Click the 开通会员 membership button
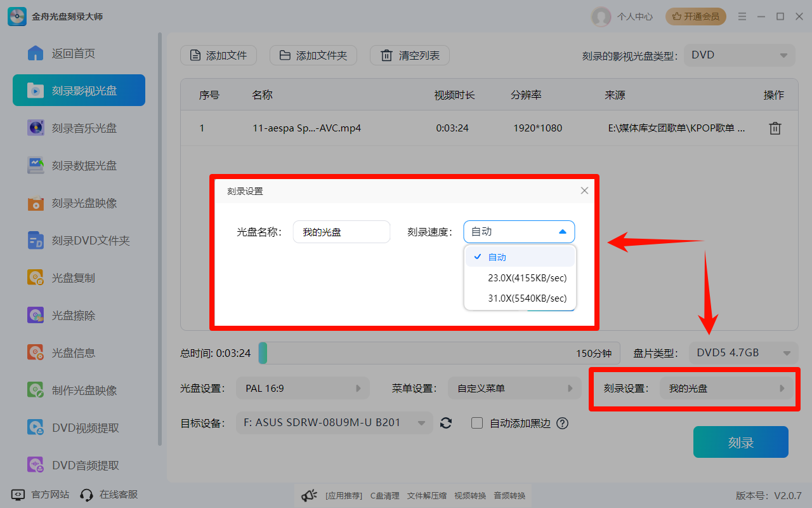Screen dimensions: 812x508 point(696,17)
